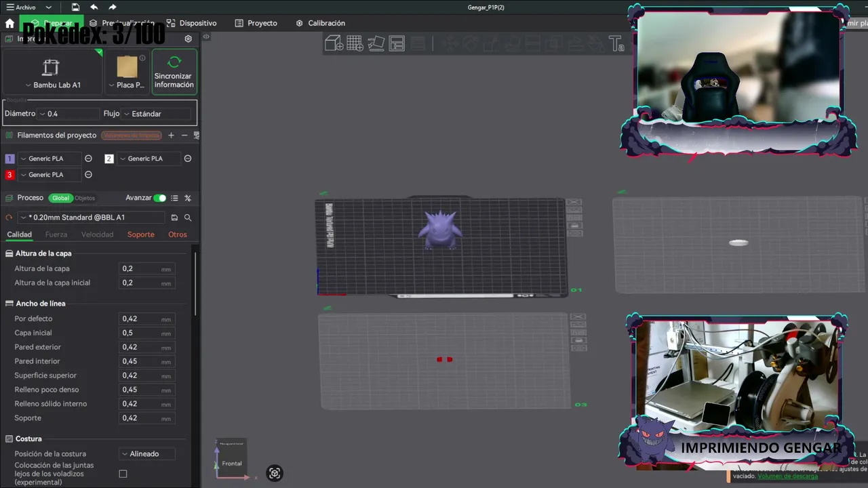868x488 pixels.
Task: Select the Otros settings tab
Action: (178, 235)
